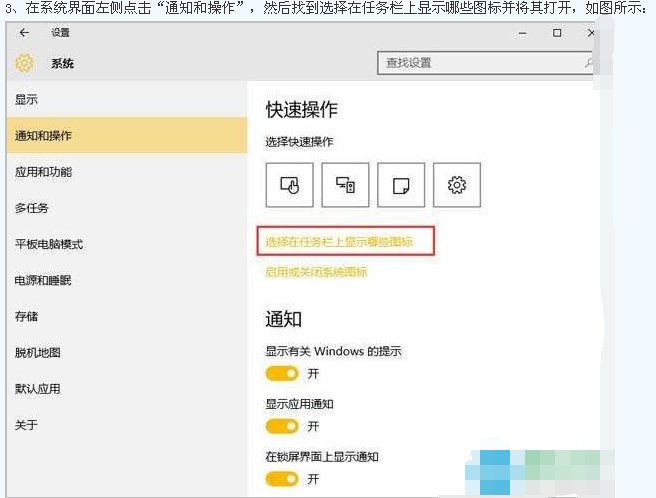Toggle 在锁屏界面上显示通知 switch
This screenshot has height=498, width=656.
pyautogui.click(x=282, y=479)
